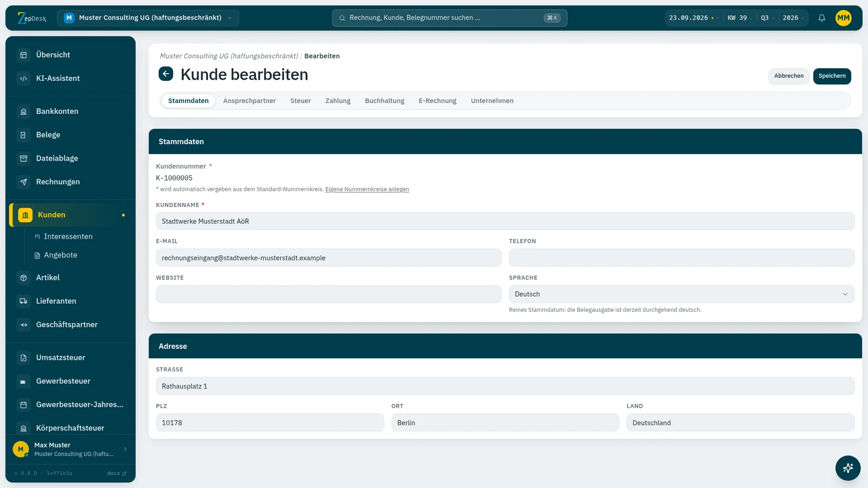This screenshot has height=488, width=868.
Task: Open the notifications bell
Action: click(822, 18)
